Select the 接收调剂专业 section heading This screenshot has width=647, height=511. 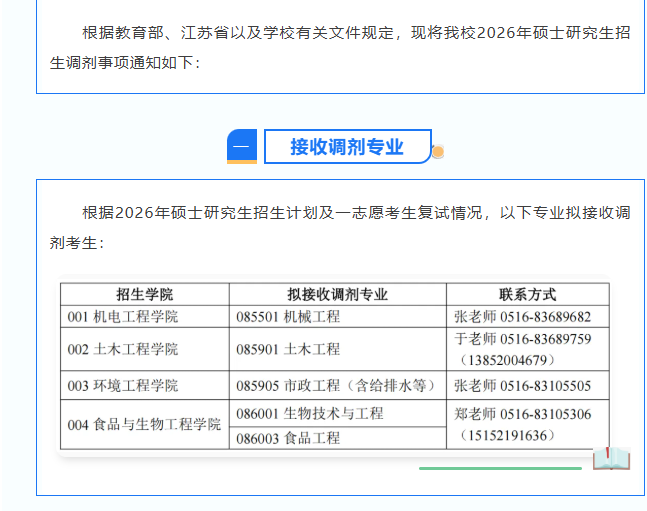click(347, 147)
